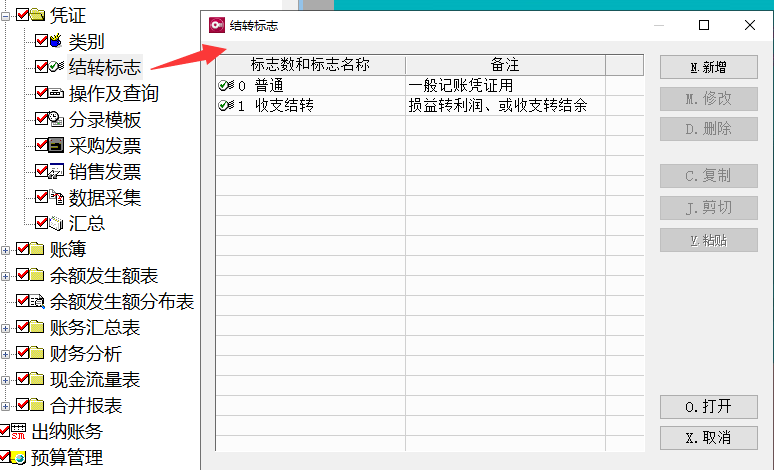Image resolution: width=774 pixels, height=470 pixels.
Task: Expand the 现金流量表 tree node
Action: coord(5,381)
